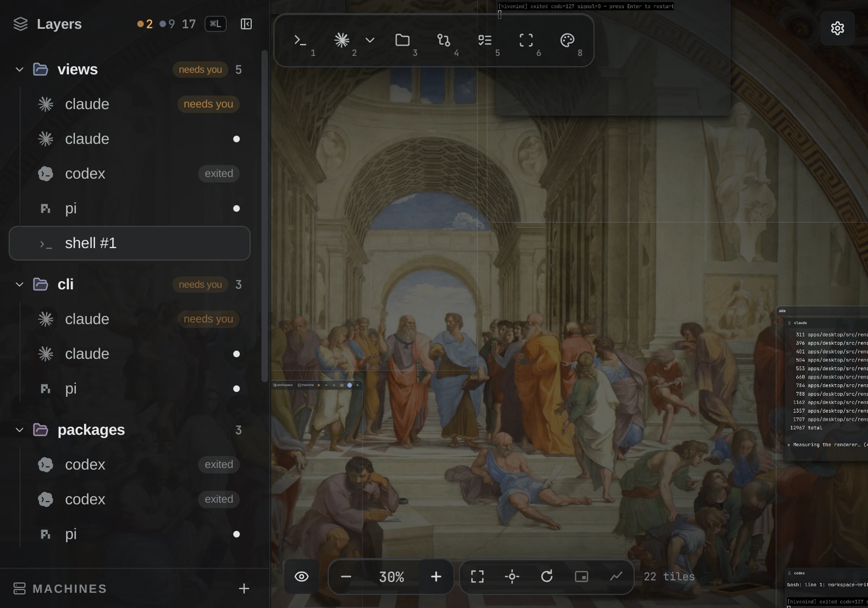The height and width of the screenshot is (608, 868).
Task: Toggle visibility with the eye icon
Action: 301,577
